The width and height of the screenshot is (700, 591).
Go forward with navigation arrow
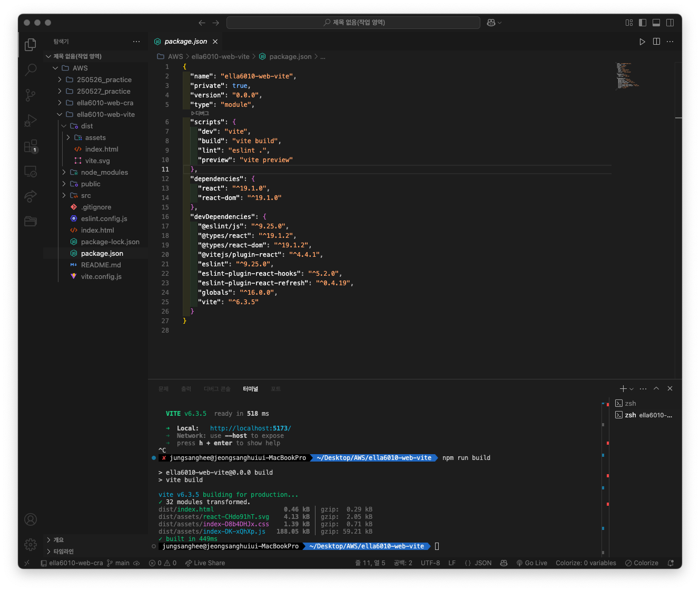coord(215,23)
